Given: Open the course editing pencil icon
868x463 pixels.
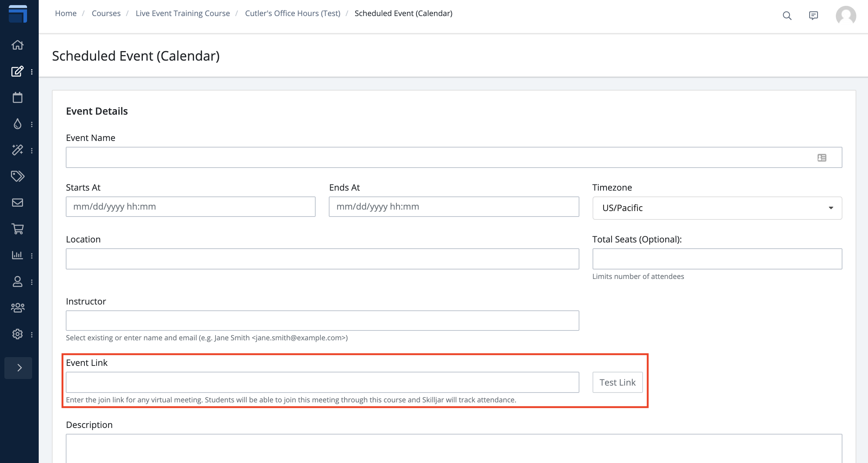Looking at the screenshot, I should click(x=18, y=71).
